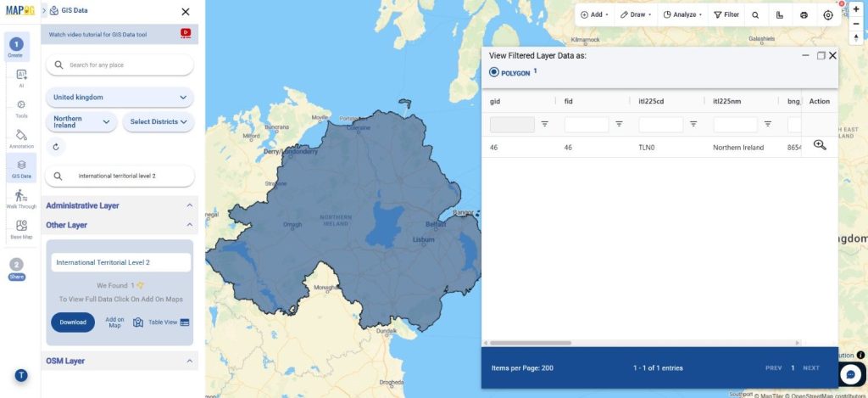The width and height of the screenshot is (868, 398).
Task: Start the Walk Through guide
Action: click(x=21, y=199)
